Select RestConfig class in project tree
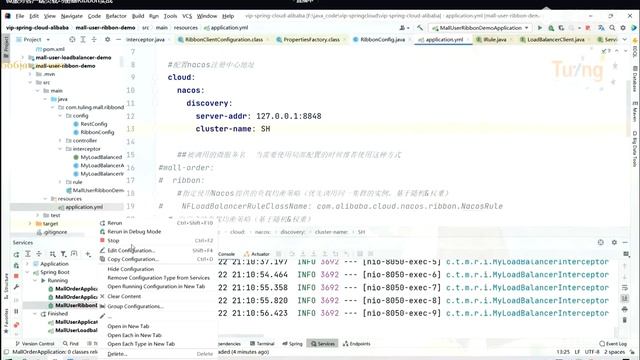Viewport: 640px width, 360px height. coord(93,124)
